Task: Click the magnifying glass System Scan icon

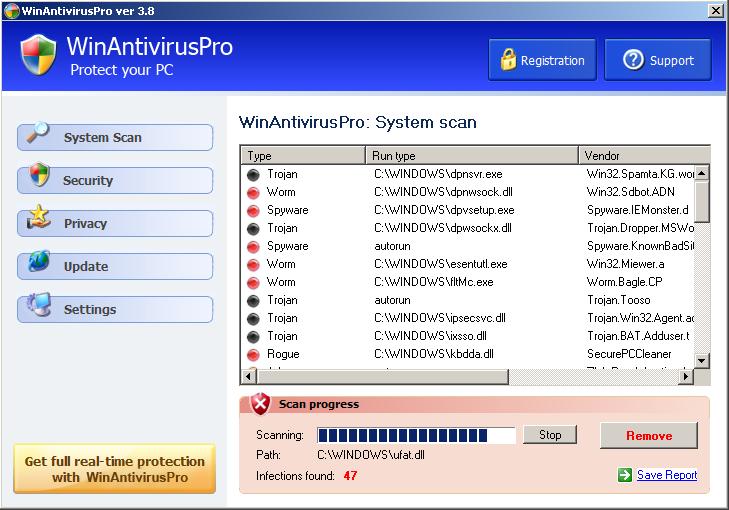Action: 37,134
